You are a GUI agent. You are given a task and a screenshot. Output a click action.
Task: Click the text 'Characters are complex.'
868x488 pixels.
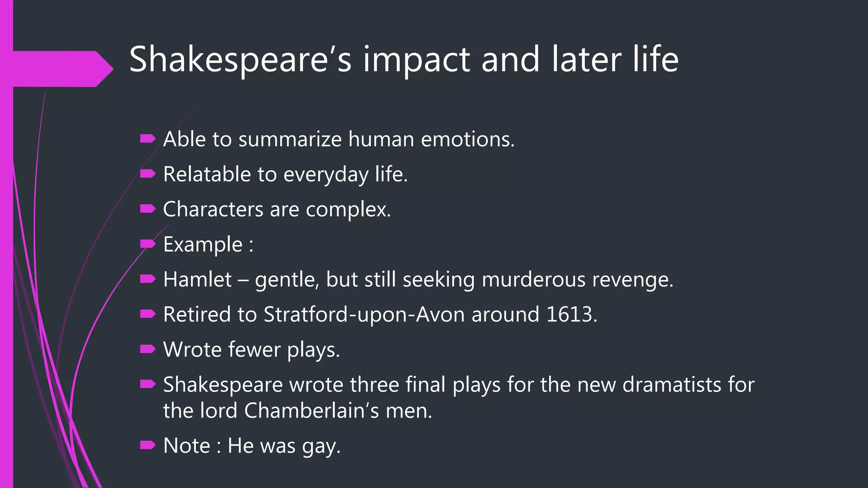[277, 209]
